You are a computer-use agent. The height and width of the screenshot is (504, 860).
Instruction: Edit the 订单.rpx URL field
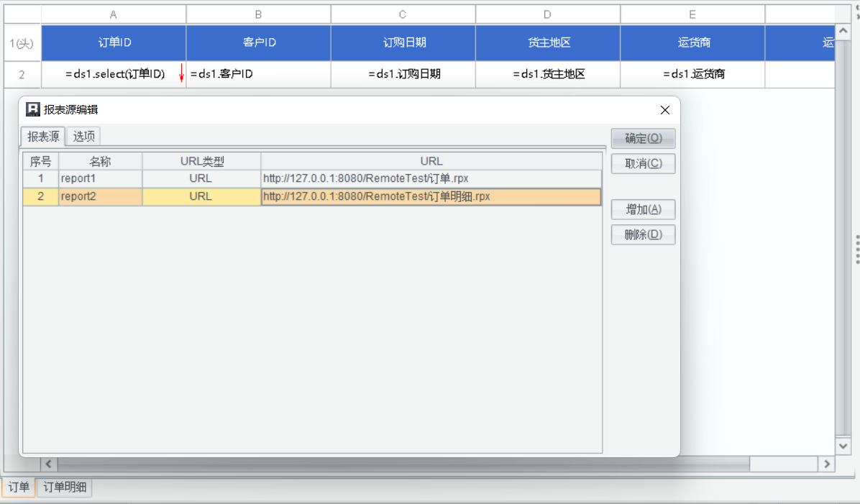431,178
